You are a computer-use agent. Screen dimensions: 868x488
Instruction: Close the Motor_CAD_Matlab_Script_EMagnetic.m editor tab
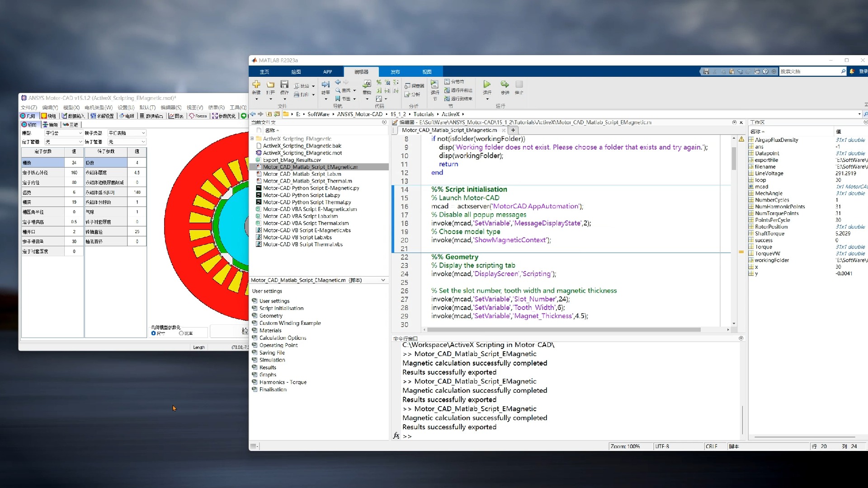504,130
